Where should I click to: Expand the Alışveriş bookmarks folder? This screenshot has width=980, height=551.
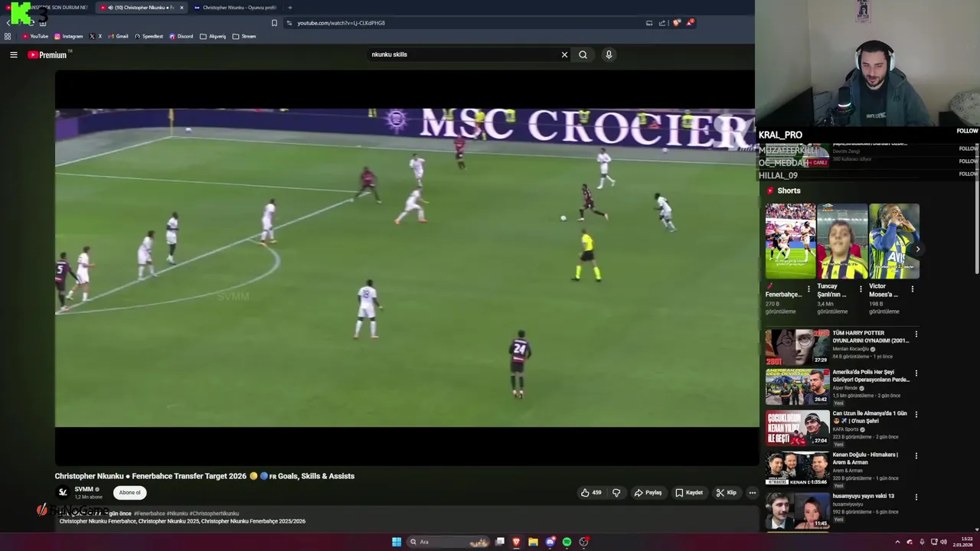point(213,36)
